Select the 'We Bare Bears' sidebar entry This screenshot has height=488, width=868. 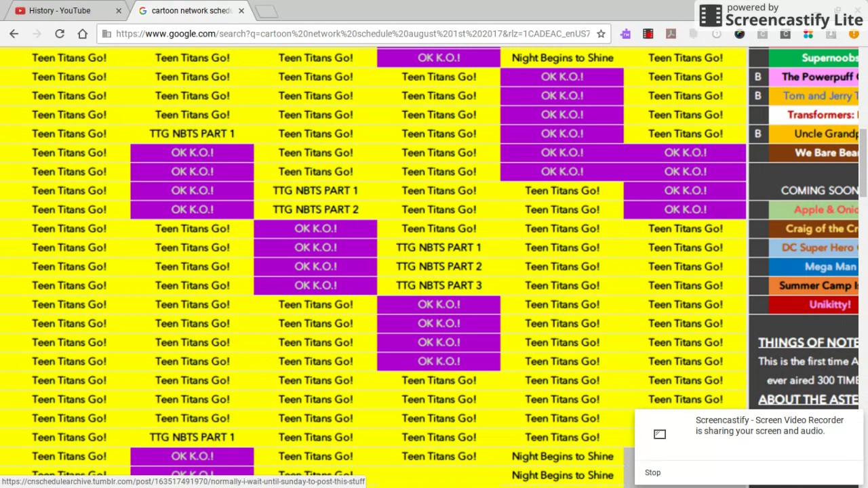(814, 152)
